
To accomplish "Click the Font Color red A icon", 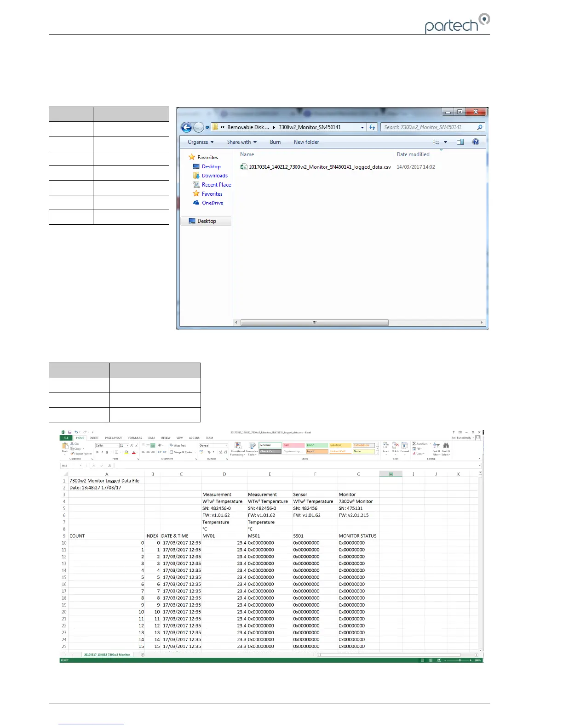I will pos(134,452).
